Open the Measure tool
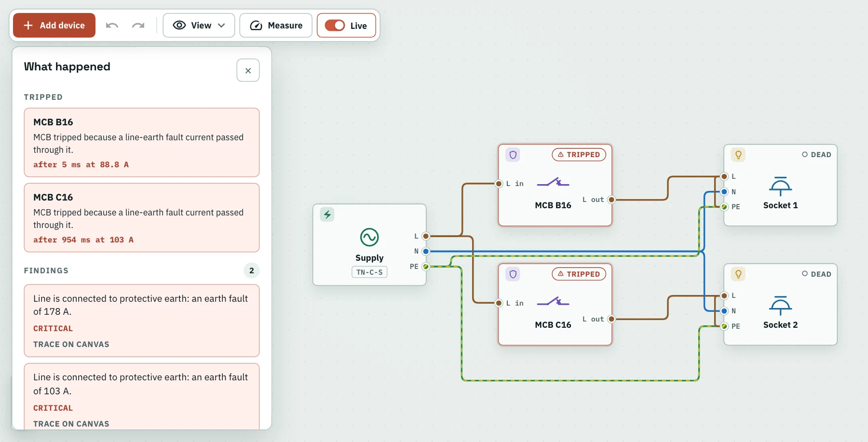 click(x=276, y=26)
